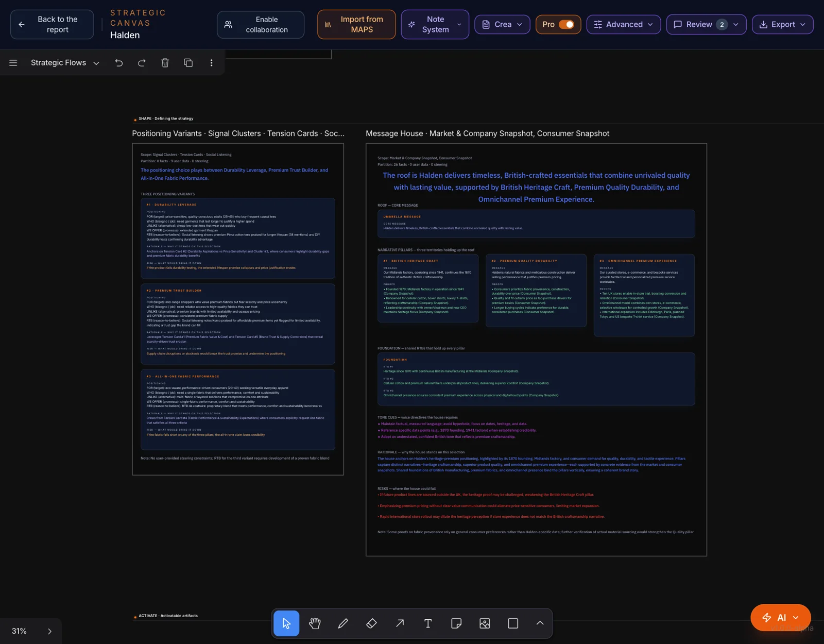Click Enable collaboration
The width and height of the screenshot is (824, 644).
pyautogui.click(x=261, y=24)
